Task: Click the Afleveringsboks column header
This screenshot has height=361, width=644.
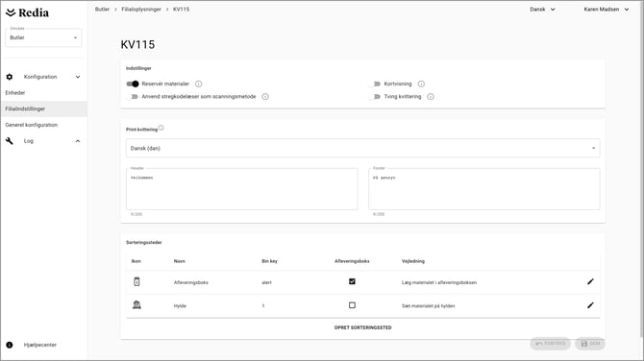Action: pos(352,261)
